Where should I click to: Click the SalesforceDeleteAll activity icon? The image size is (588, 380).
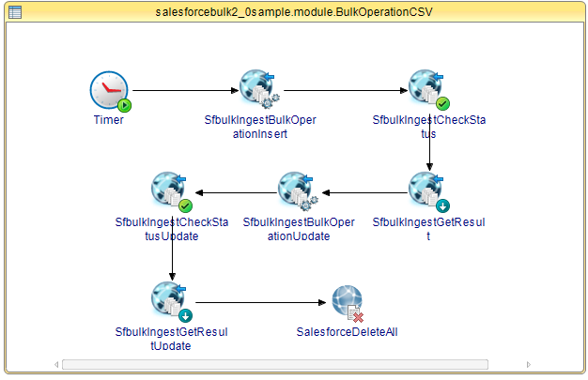(x=348, y=304)
